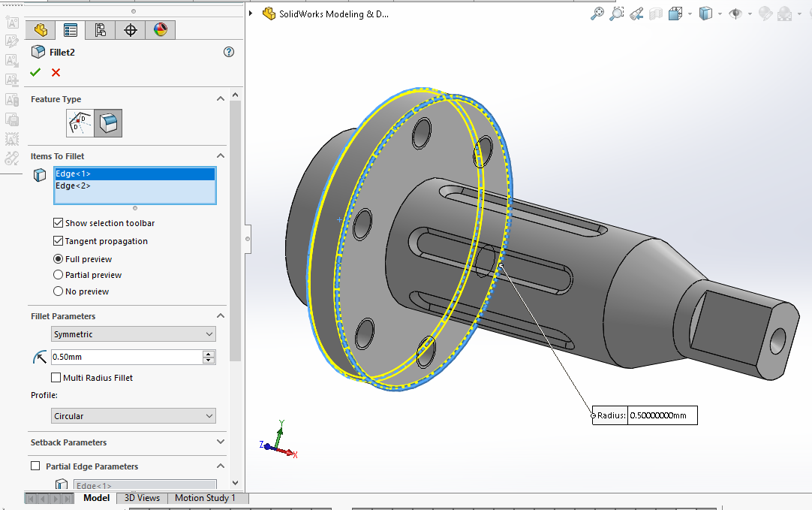Uncheck Show selection toolbar
This screenshot has height=510, width=812.
point(59,223)
